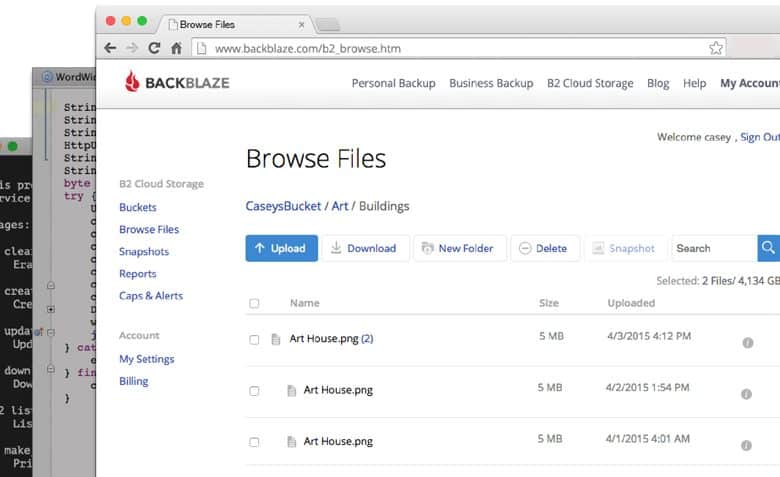This screenshot has height=477, width=780.
Task: Open B2 Cloud Storage in the top navigation
Action: 590,83
